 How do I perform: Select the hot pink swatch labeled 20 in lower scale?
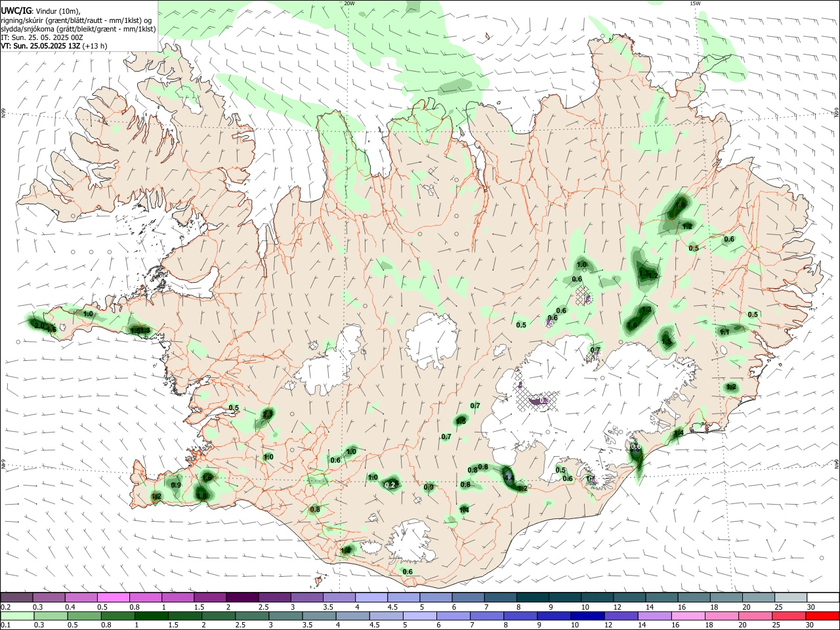point(755,616)
